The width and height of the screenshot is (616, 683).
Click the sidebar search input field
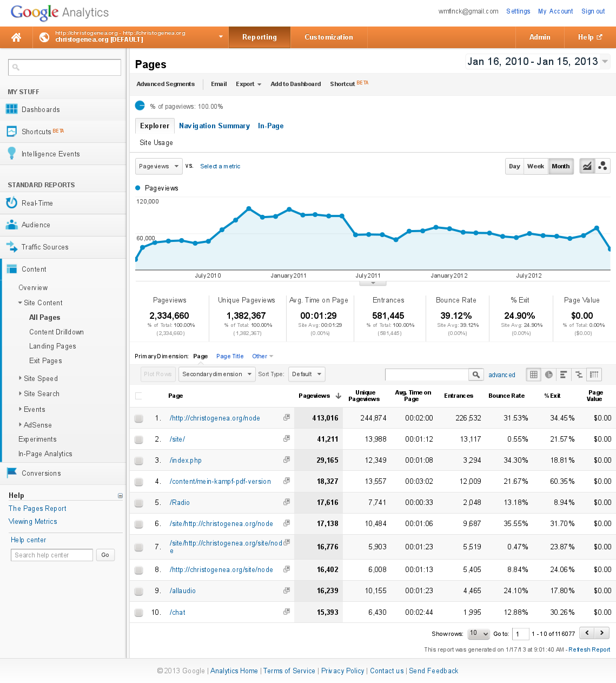65,68
